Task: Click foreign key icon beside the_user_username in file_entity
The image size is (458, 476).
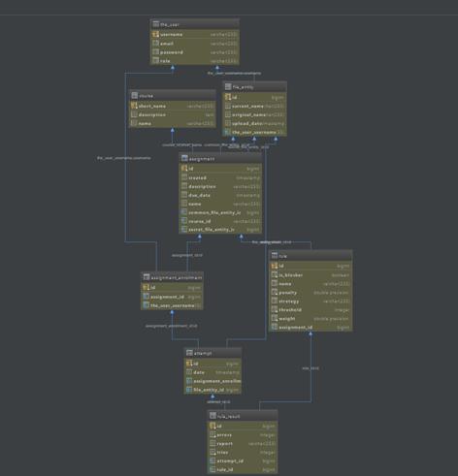Action: pos(228,132)
